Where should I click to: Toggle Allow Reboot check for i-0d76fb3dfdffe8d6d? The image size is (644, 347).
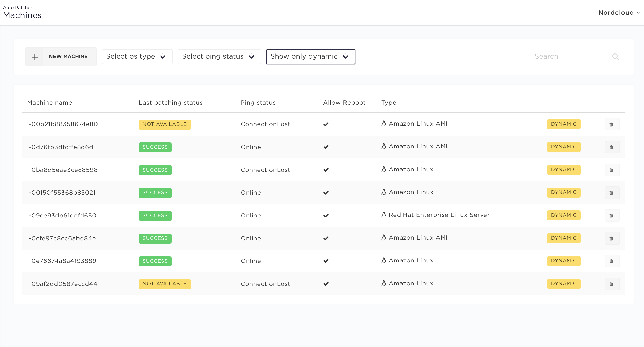(x=326, y=147)
